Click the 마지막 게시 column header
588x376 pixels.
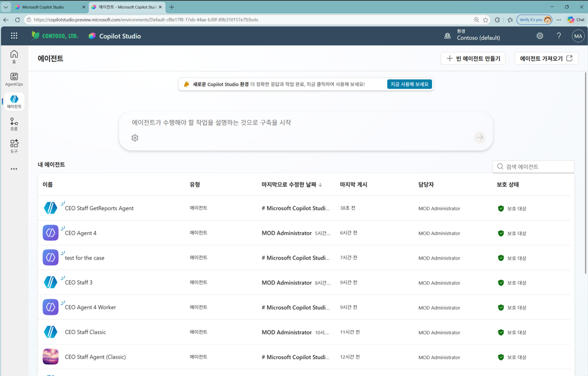click(354, 185)
